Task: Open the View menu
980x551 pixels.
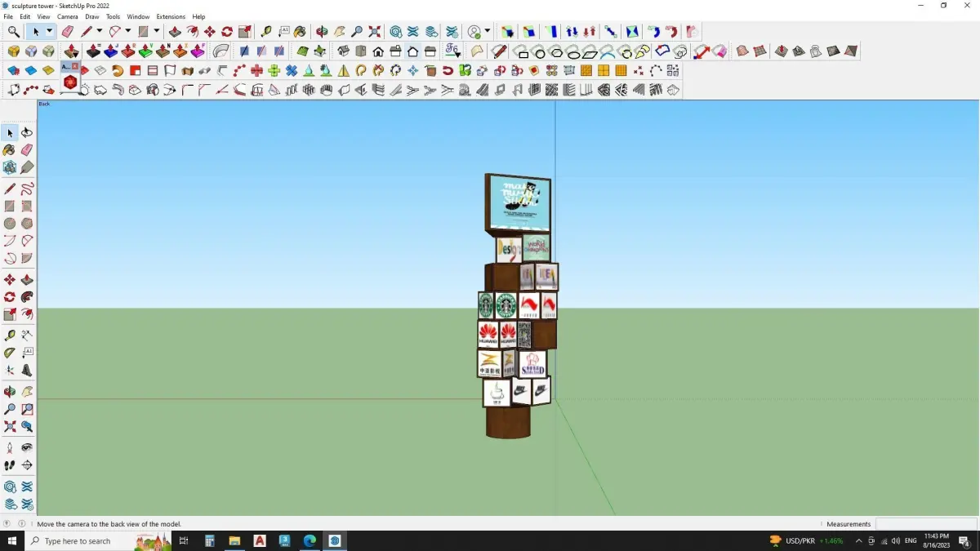Action: (43, 16)
